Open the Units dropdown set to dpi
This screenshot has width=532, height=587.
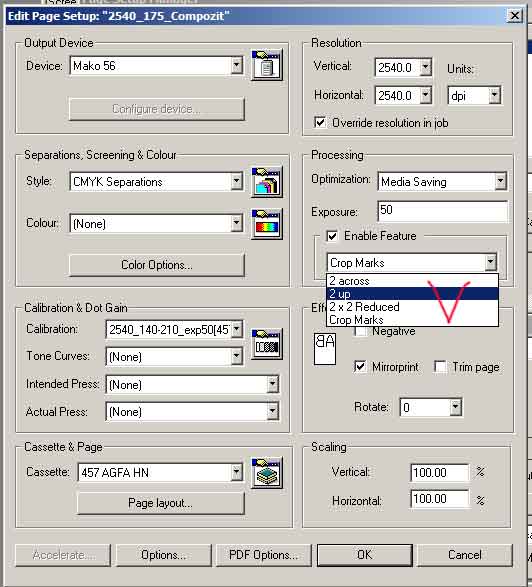(x=495, y=95)
